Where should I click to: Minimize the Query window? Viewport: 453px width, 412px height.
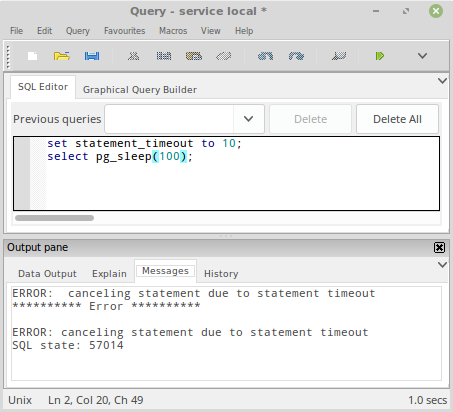376,11
